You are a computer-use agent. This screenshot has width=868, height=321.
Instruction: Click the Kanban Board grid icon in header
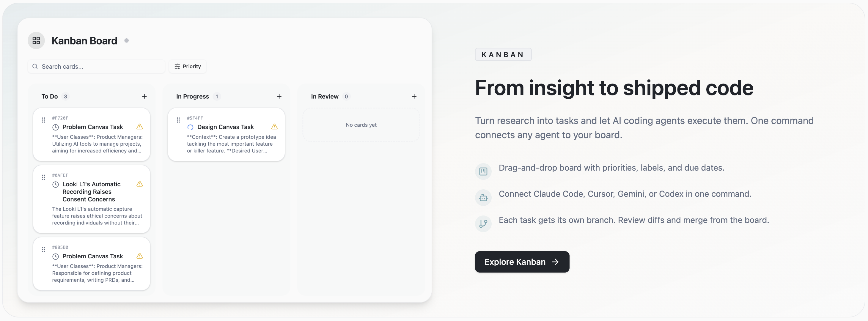[36, 40]
